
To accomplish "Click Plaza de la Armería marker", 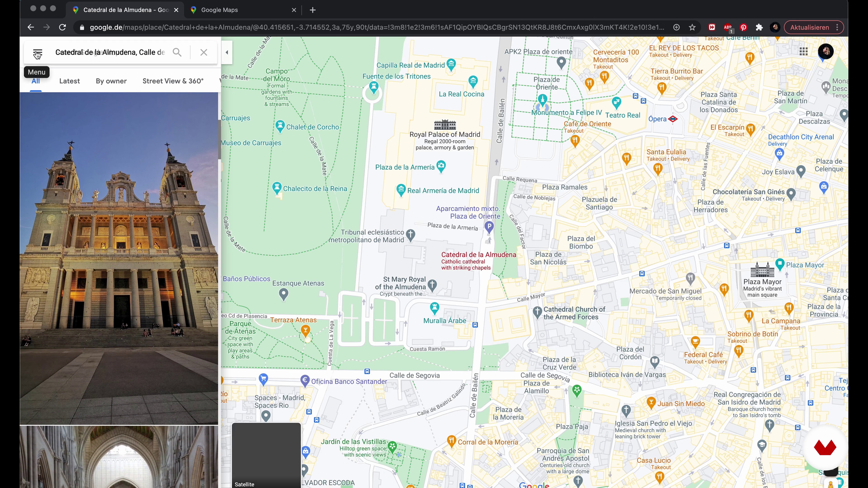I will (441, 166).
